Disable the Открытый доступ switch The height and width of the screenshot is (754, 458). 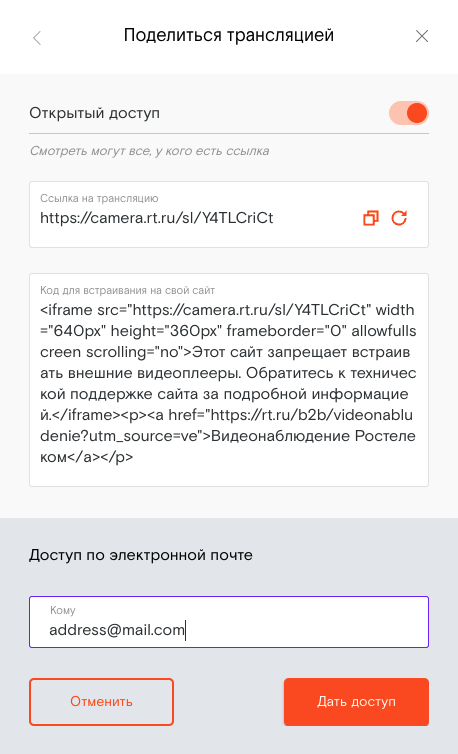point(408,113)
